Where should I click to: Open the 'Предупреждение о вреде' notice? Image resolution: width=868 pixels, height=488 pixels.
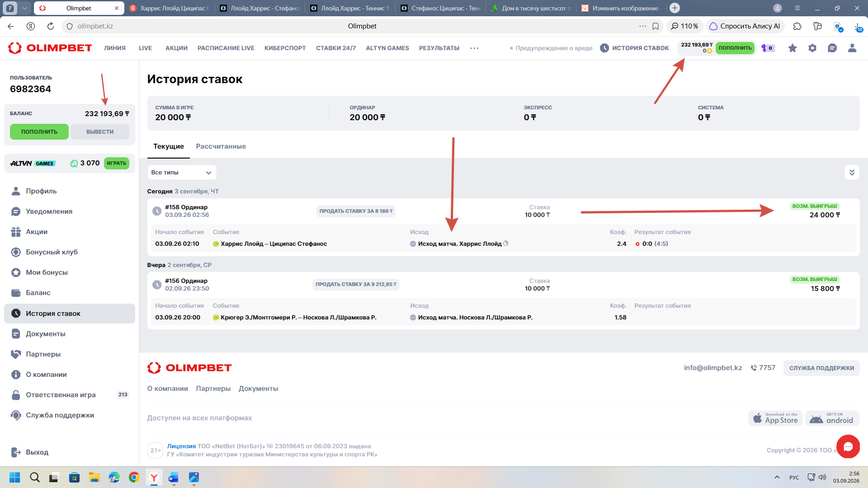551,48
